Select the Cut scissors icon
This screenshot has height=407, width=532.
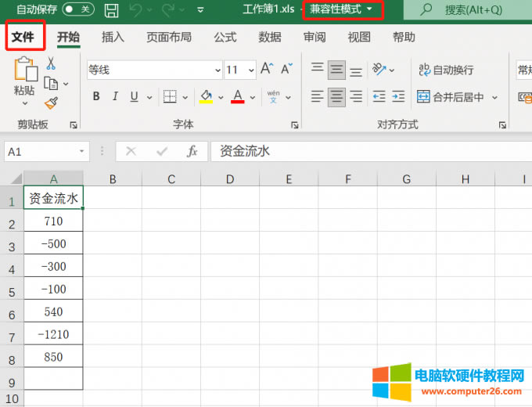51,63
